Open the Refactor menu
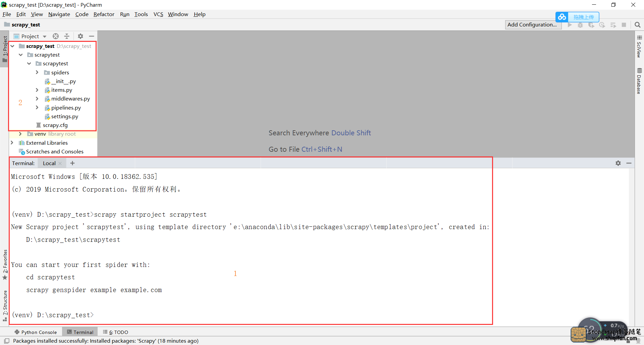 [x=104, y=14]
